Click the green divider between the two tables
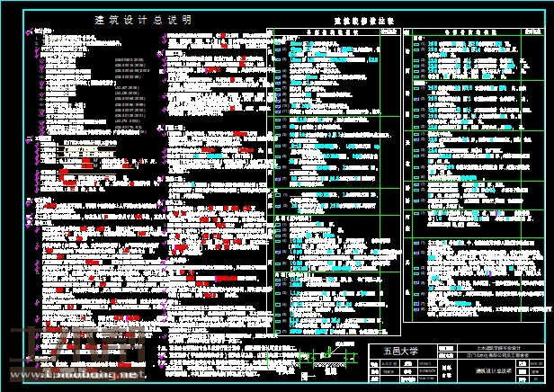The width and height of the screenshot is (554, 392). 404,180
